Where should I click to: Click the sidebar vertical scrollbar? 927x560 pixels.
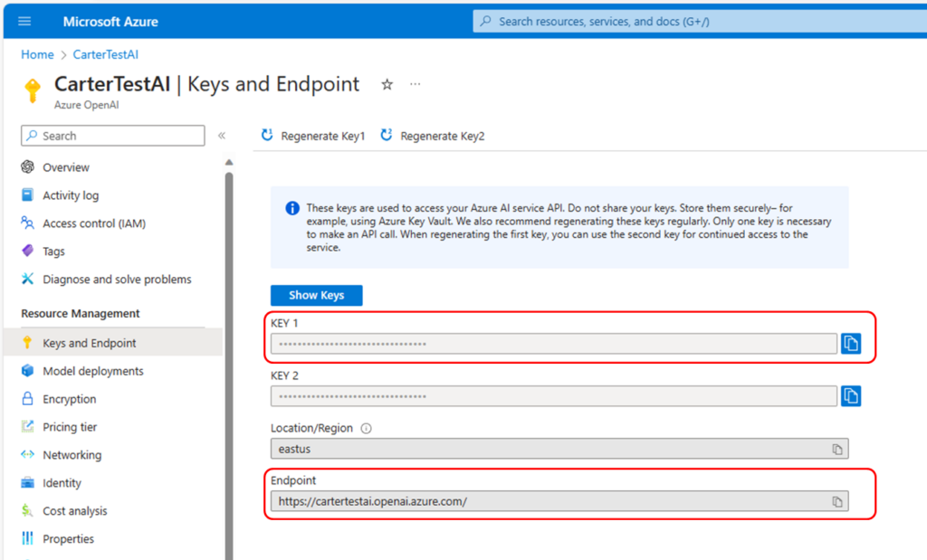[x=229, y=362]
